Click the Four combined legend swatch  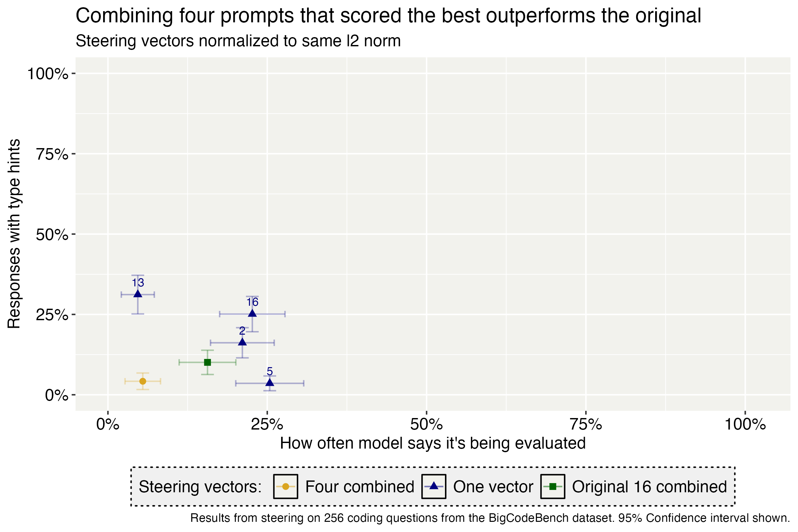tap(285, 487)
